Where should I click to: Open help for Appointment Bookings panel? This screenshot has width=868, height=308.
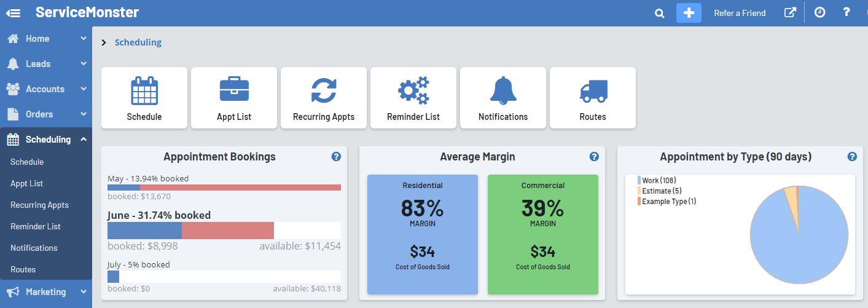[336, 157]
